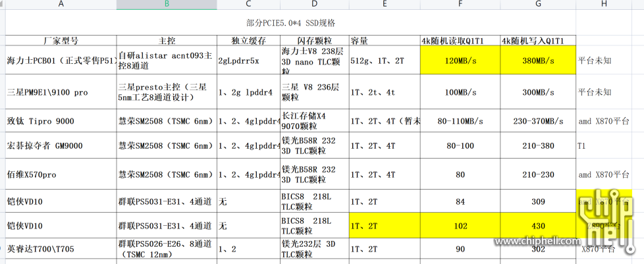
Task: Click the '闪存颗粒' header cell
Action: click(x=315, y=41)
